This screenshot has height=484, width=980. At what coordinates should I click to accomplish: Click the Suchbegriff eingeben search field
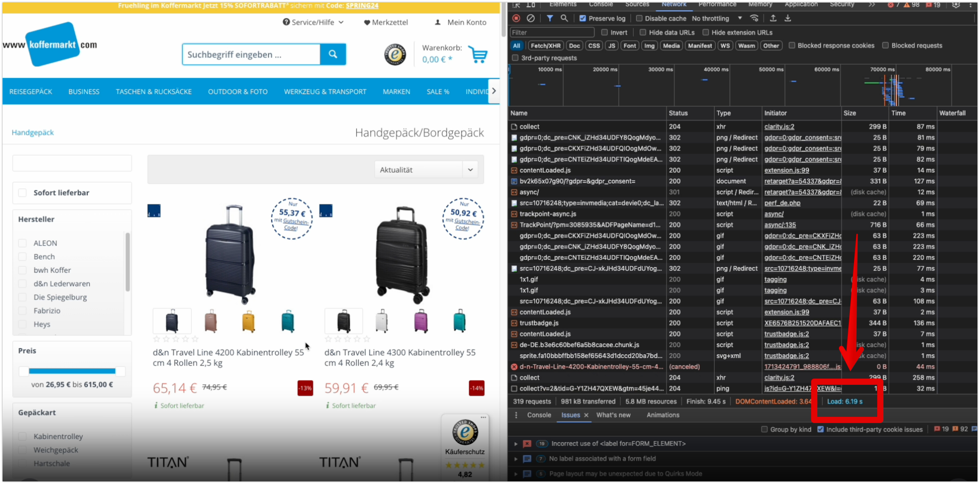(251, 54)
